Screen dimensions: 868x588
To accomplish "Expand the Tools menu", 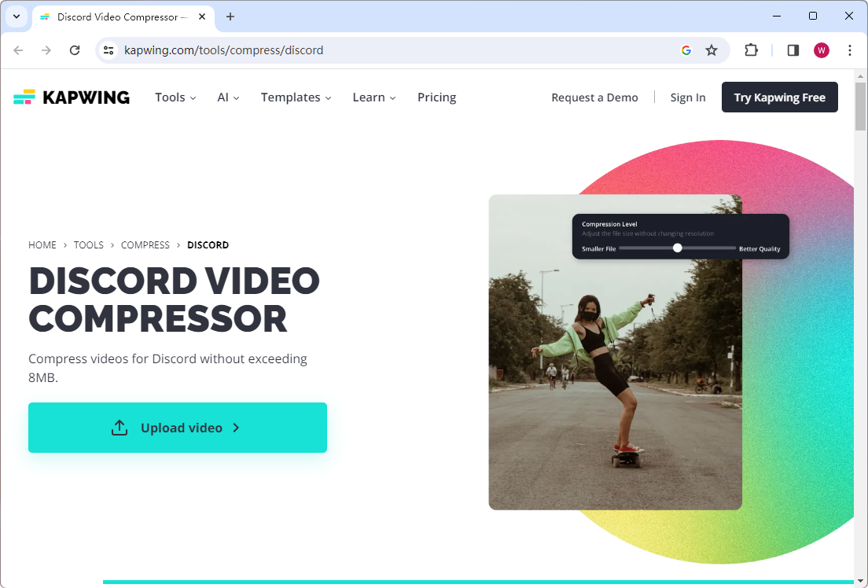I will 175,97.
